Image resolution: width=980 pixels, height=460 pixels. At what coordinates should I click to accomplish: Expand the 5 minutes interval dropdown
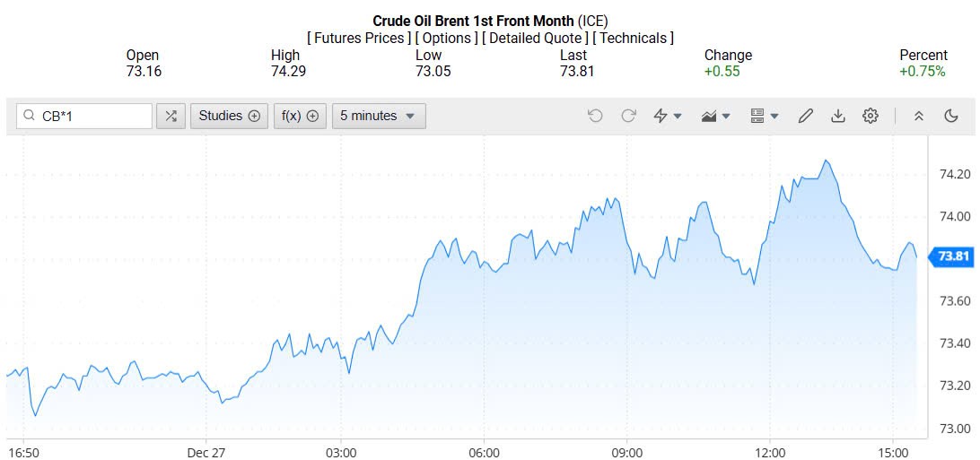tap(378, 116)
